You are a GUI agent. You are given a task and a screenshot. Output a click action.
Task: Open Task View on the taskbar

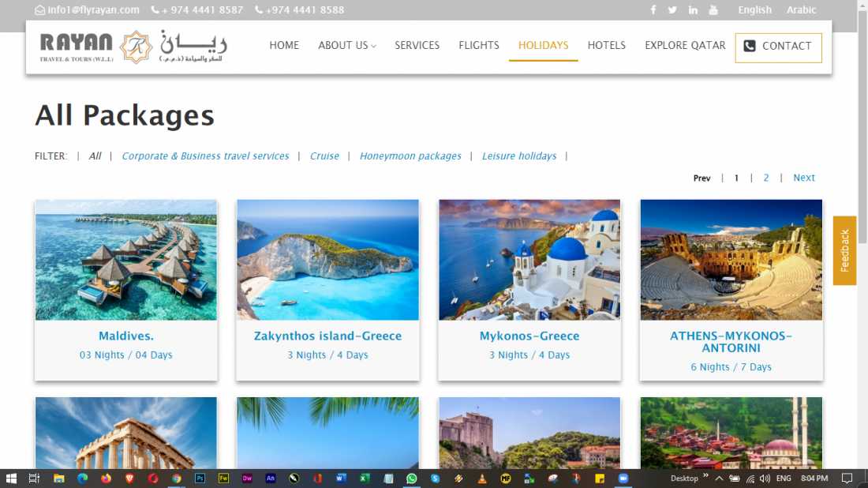(x=34, y=479)
